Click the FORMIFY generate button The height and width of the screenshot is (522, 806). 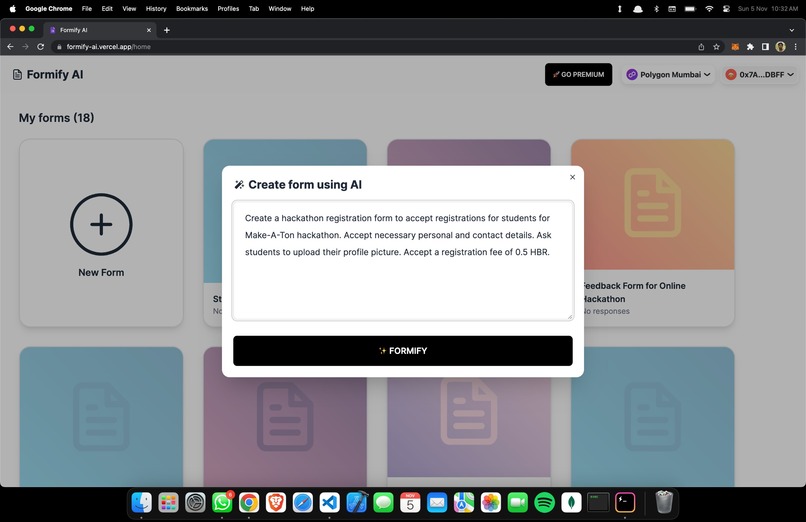(402, 351)
